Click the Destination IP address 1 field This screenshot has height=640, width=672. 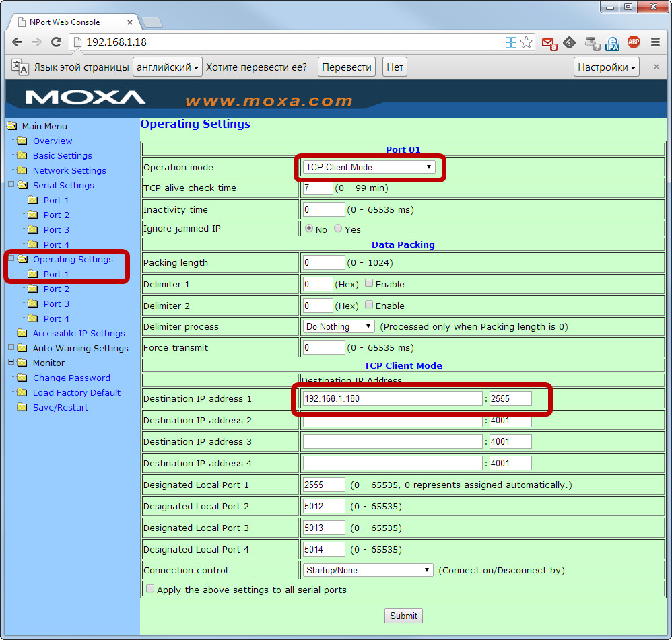pos(393,398)
